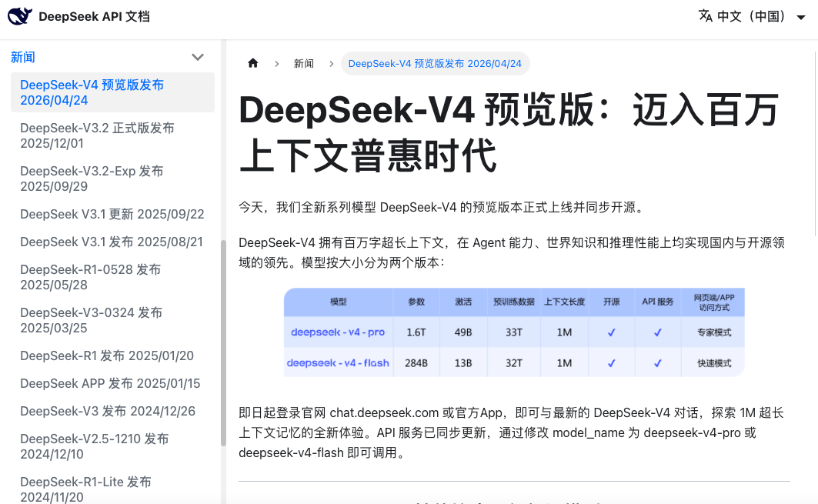Click the 新闻 sidebar category label
Viewport: 818px width, 504px height.
point(23,57)
